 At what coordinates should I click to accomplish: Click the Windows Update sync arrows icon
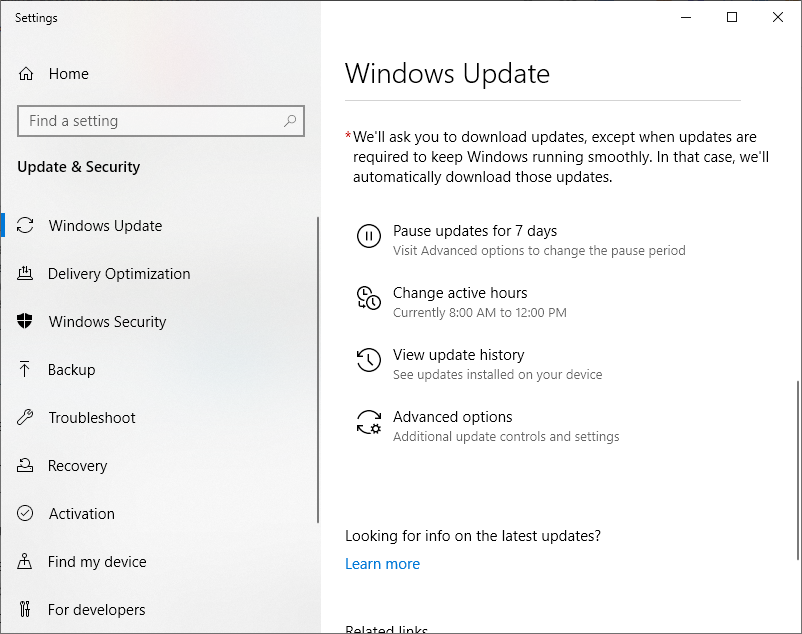(x=25, y=225)
